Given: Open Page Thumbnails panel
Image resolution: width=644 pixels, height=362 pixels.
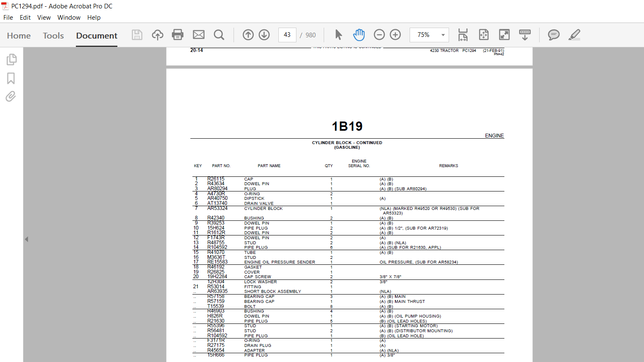Looking at the screenshot, I should click(11, 59).
